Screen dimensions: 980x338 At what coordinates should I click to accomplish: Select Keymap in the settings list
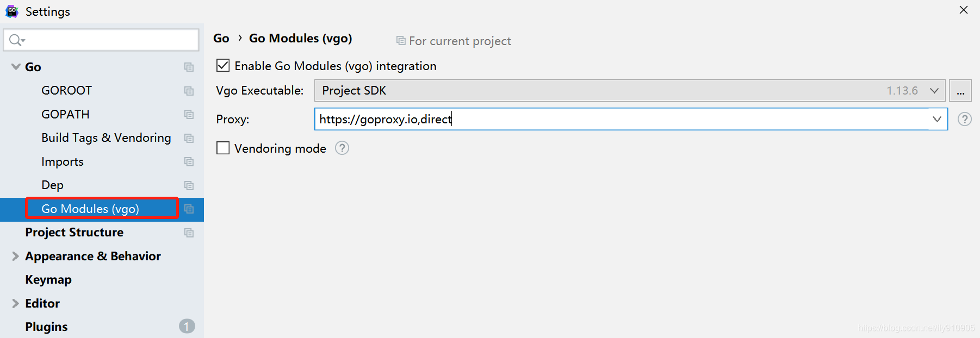coord(48,280)
